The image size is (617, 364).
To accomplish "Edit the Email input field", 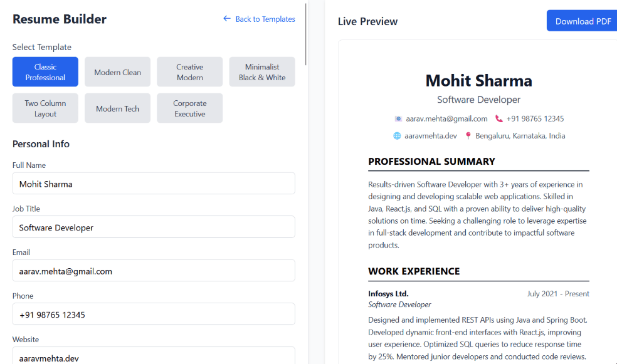I will pos(154,271).
